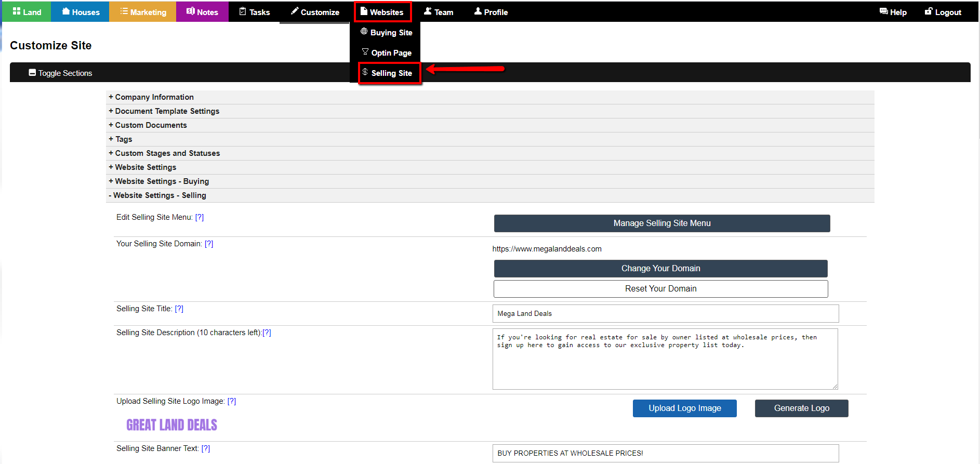Expand the Website Settings - Buying section
Viewport: 980px width, 464px height.
coord(490,181)
